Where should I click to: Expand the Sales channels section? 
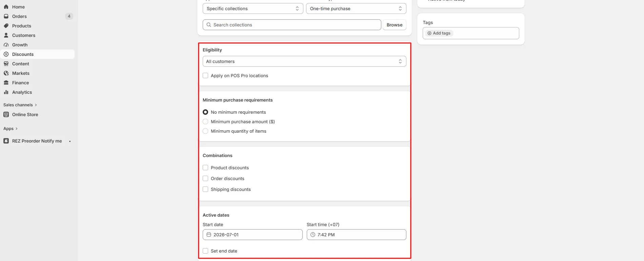(x=20, y=105)
